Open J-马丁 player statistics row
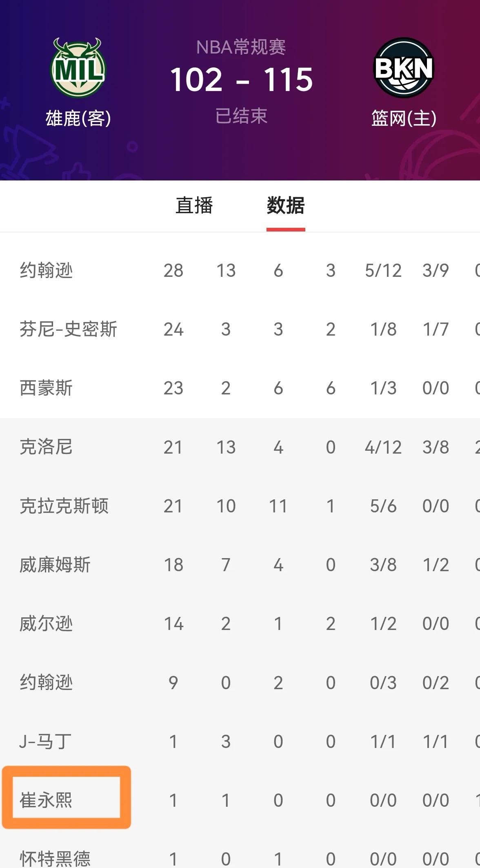 (43, 741)
